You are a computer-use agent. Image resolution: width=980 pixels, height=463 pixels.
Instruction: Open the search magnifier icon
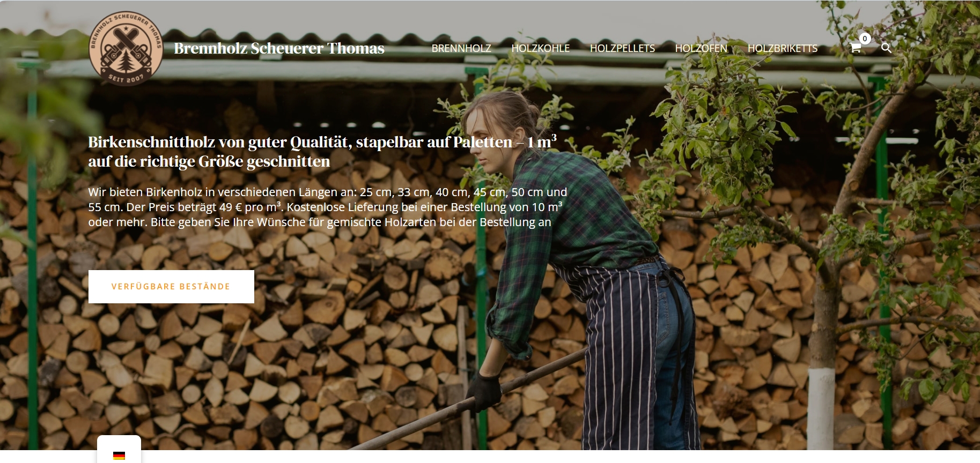tap(886, 48)
